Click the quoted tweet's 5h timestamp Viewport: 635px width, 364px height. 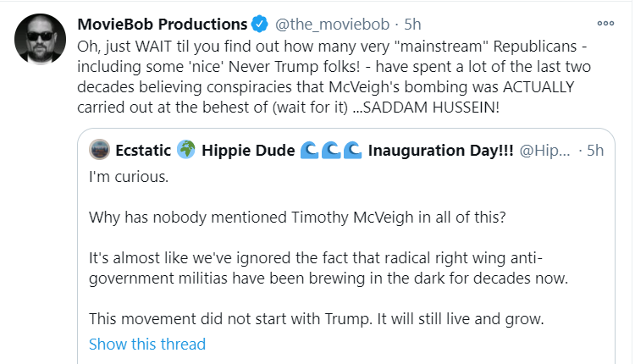click(x=595, y=151)
